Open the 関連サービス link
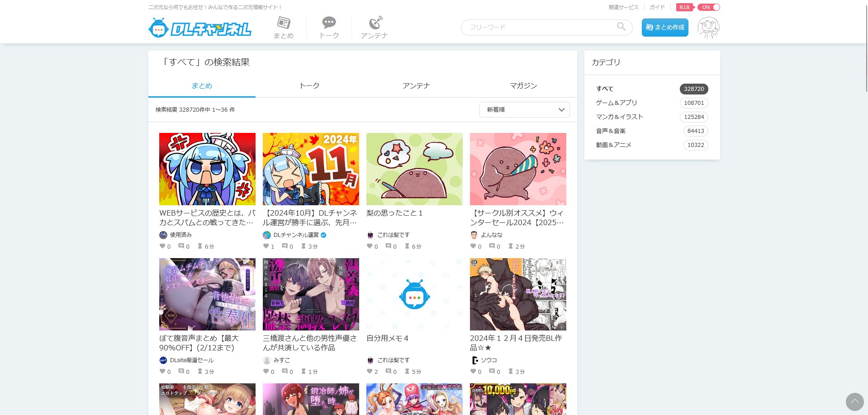 pos(623,7)
